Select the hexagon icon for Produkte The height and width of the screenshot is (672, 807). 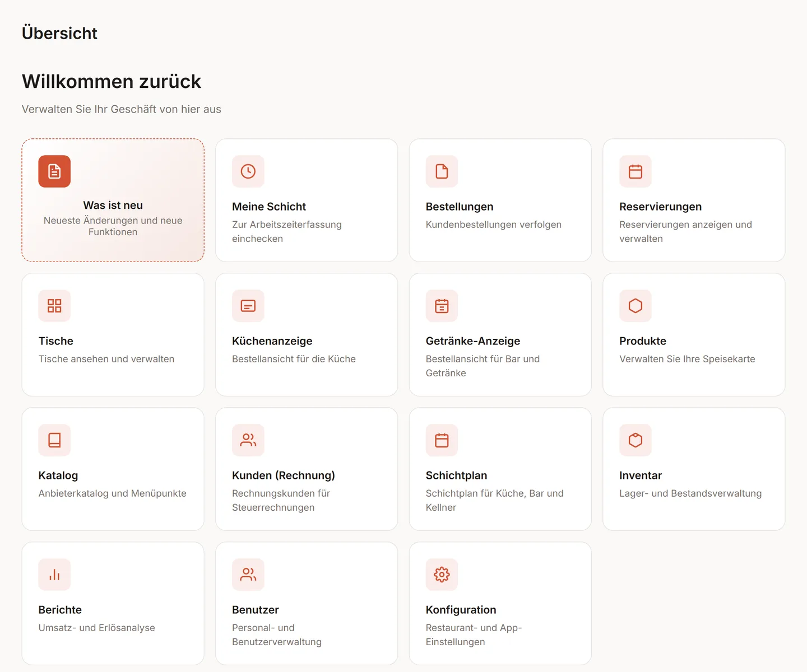pos(636,306)
